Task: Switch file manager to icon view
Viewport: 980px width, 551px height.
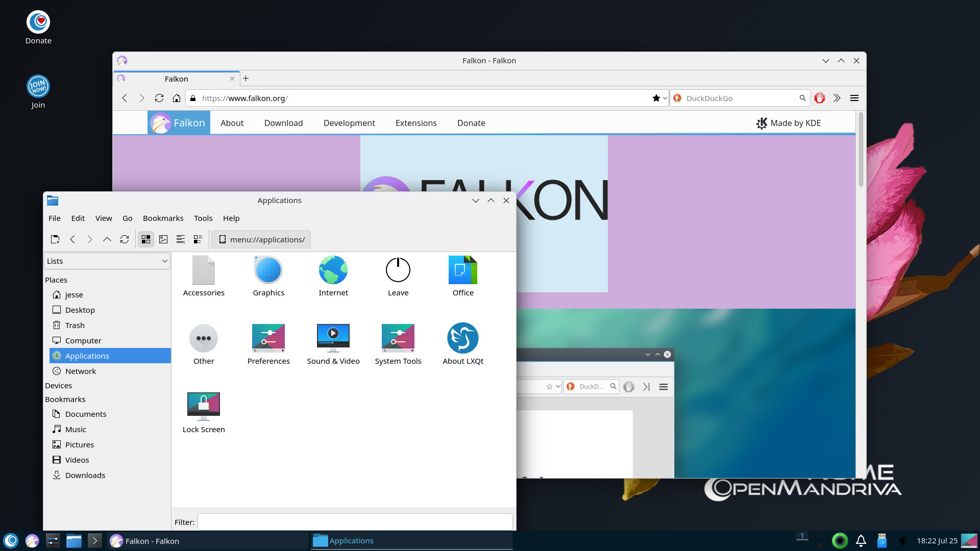Action: (146, 239)
